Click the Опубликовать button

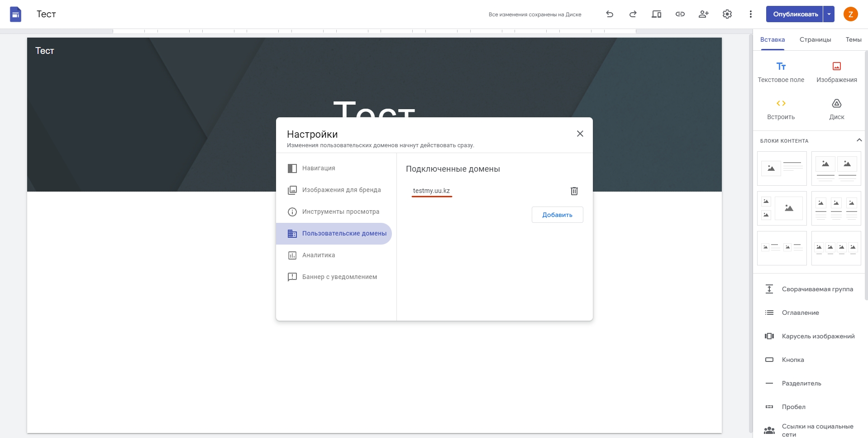[x=795, y=14]
